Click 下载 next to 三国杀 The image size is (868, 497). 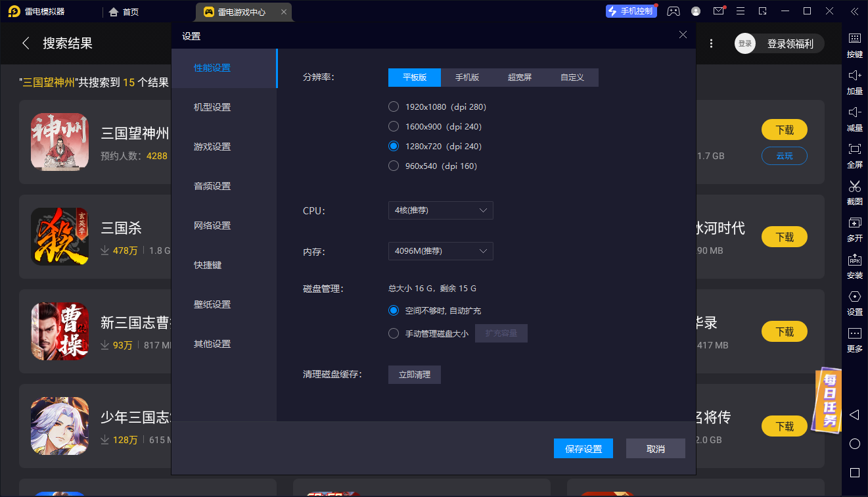point(784,237)
